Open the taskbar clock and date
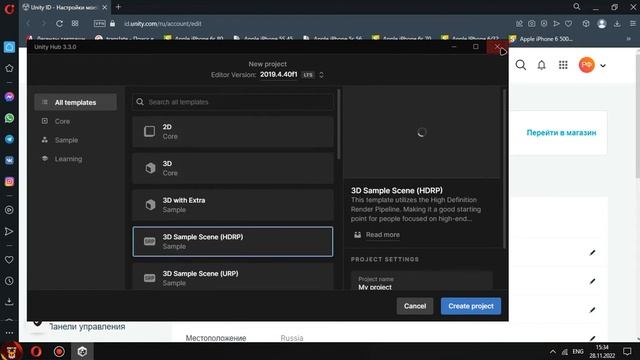The image size is (640, 360). 602,351
